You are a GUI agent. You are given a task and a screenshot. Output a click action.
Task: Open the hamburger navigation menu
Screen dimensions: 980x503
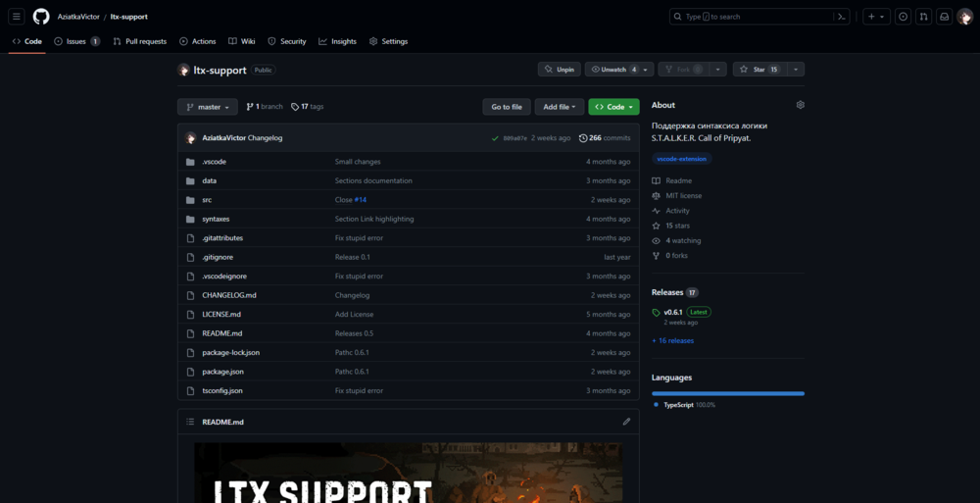pyautogui.click(x=17, y=17)
